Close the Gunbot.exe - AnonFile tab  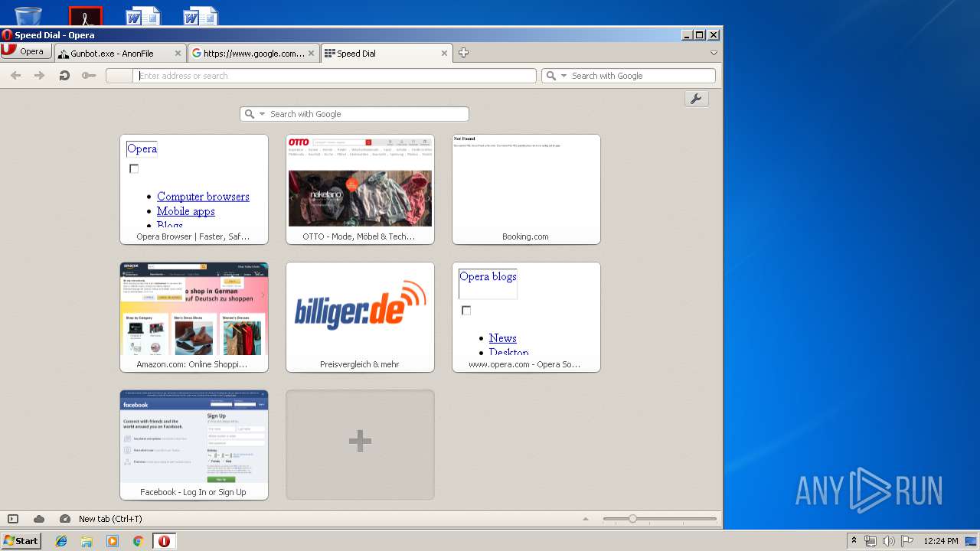(x=178, y=54)
